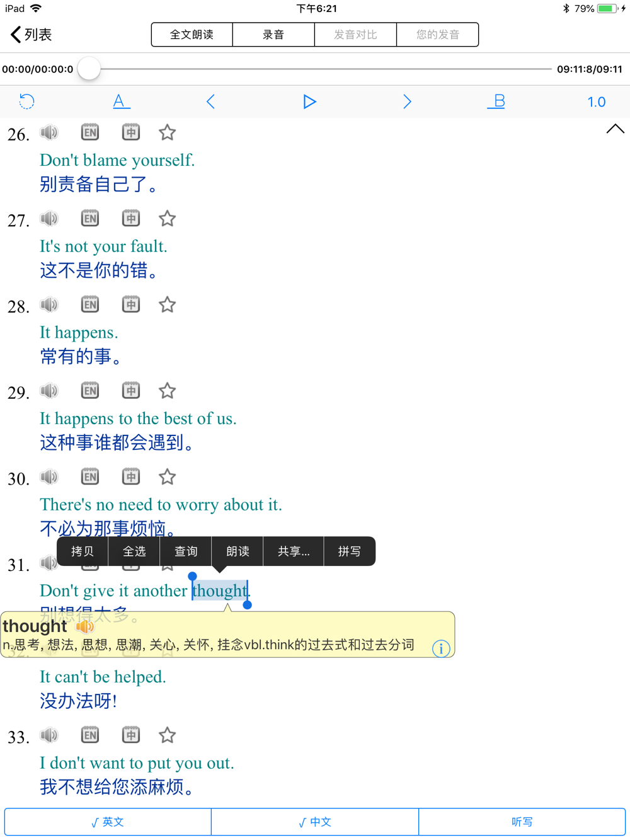
Task: Play audio for sentence 33
Action: (49, 735)
